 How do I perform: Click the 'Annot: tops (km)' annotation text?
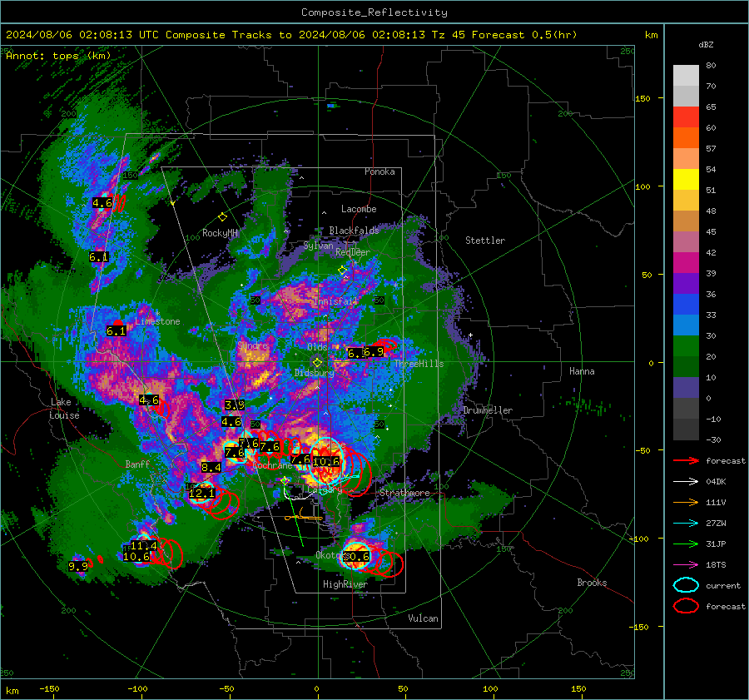point(58,56)
